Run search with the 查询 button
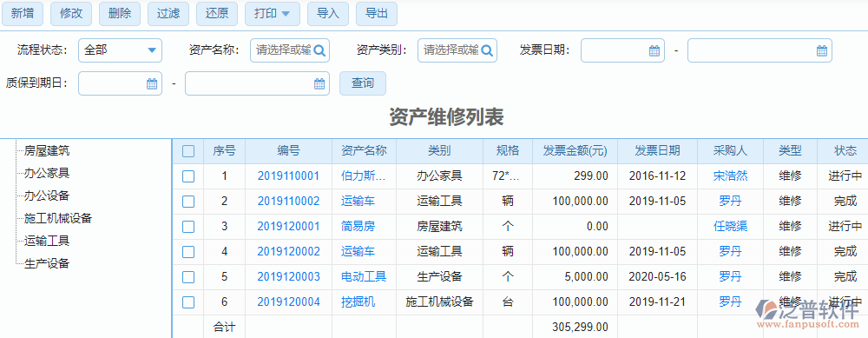The image size is (868, 338). (x=363, y=83)
